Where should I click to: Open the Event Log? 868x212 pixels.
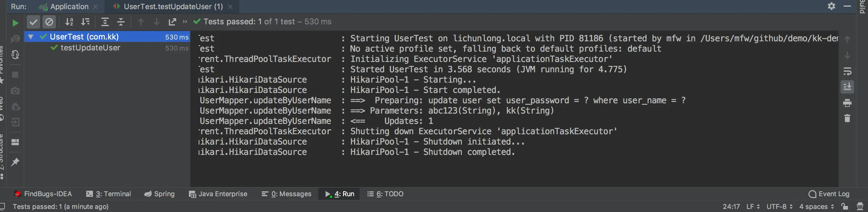pyautogui.click(x=829, y=194)
